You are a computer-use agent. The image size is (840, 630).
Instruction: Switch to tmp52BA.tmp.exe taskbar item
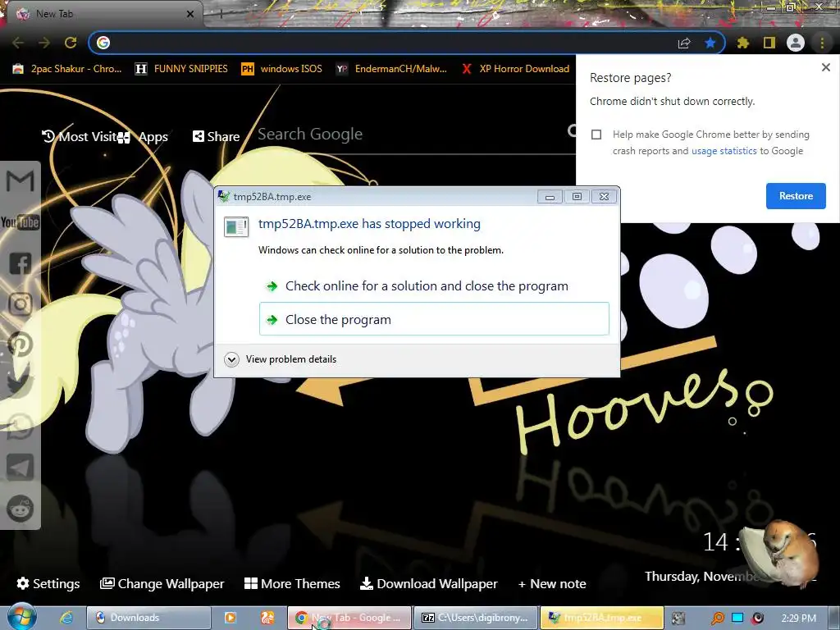point(602,618)
